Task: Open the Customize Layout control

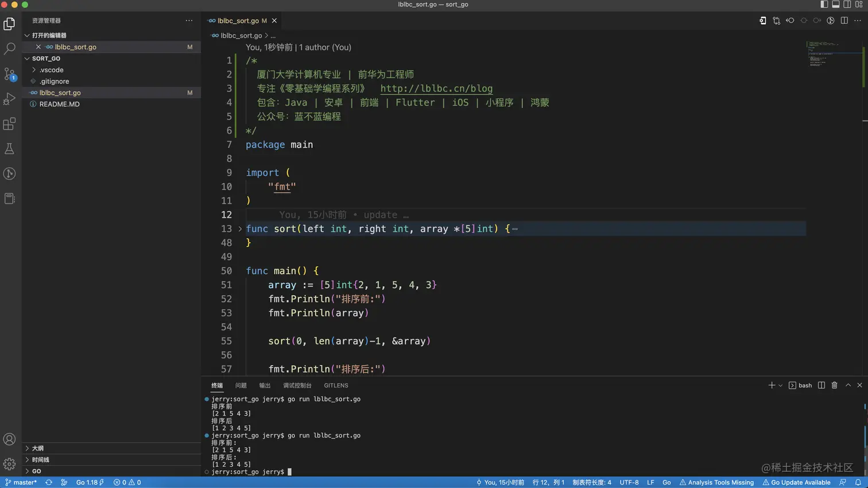Action: click(x=859, y=4)
